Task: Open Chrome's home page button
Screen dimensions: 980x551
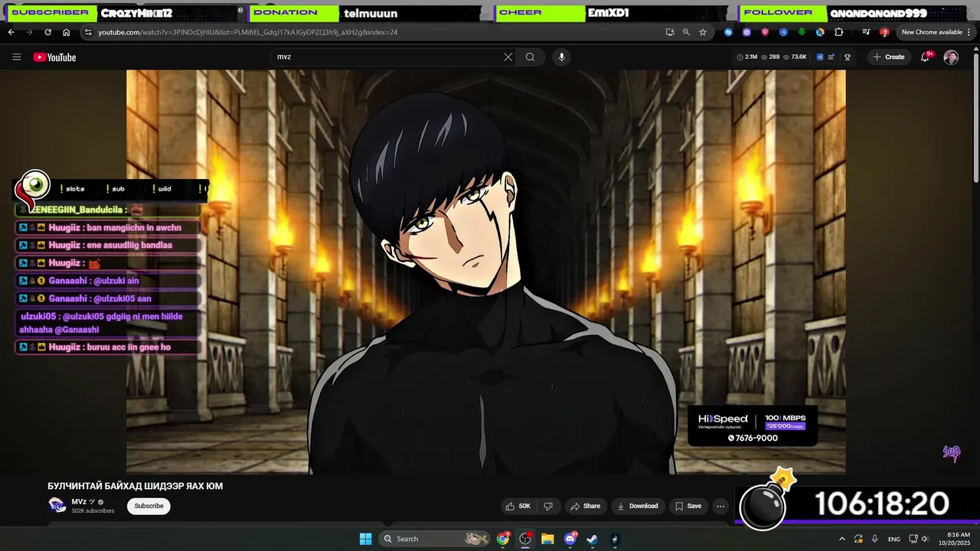Action: tap(66, 32)
